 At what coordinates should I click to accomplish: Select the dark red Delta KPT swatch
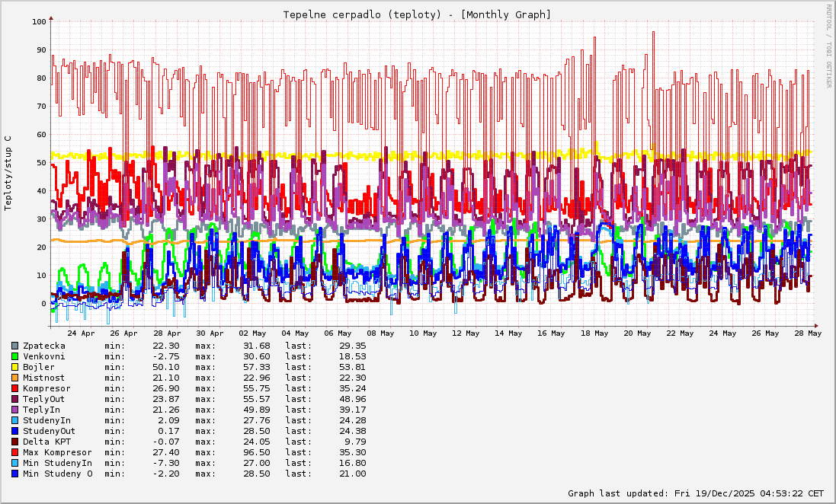coord(14,442)
